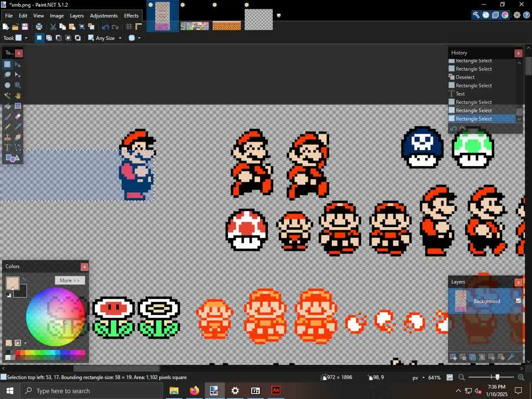Select the Pencil tool
The height and width of the screenshot is (399, 532).
[7, 127]
